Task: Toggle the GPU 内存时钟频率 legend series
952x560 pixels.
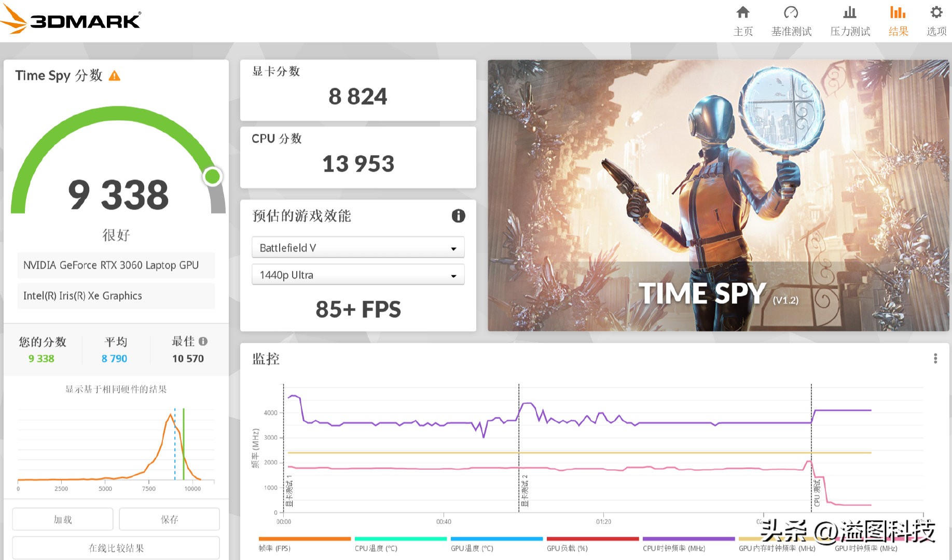Action: pos(777,544)
